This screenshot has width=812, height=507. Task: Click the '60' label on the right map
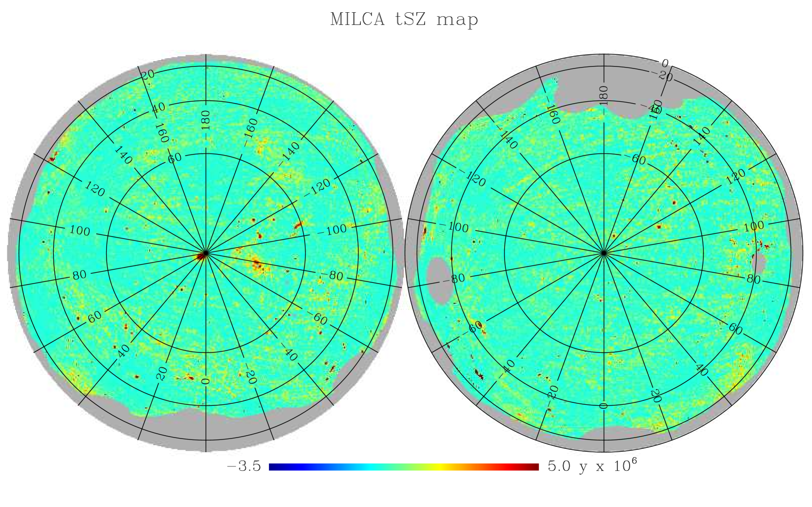[735, 329]
